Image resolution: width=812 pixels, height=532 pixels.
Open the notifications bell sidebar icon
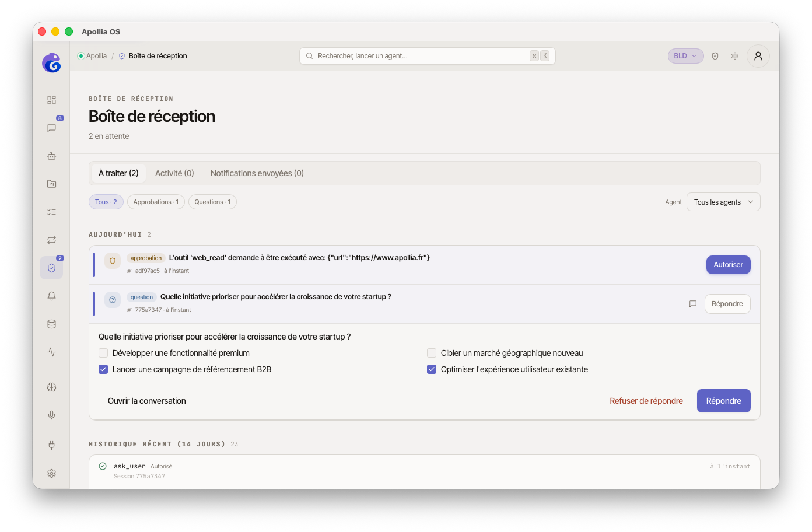pos(51,296)
